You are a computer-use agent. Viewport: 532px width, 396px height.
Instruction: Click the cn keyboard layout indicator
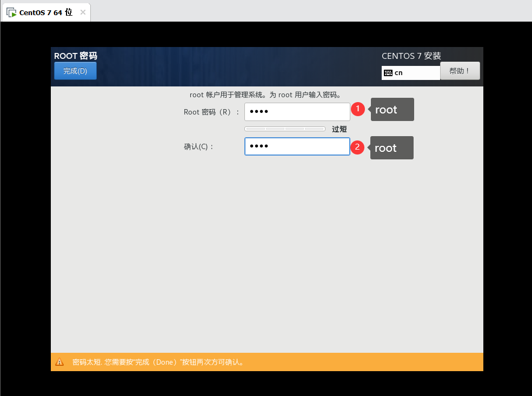[x=410, y=73]
